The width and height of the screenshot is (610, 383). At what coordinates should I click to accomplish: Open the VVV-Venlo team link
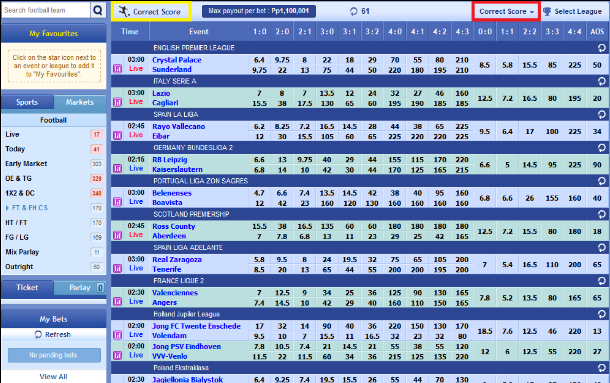[169, 356]
